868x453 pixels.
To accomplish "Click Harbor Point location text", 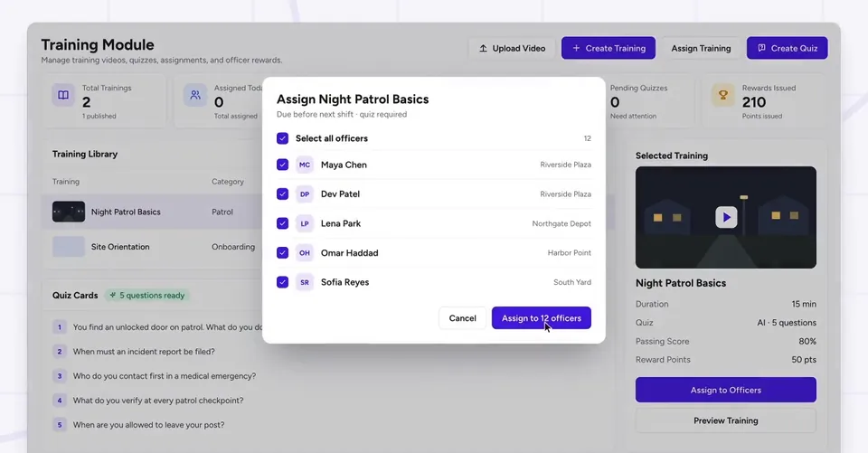I will pos(569,252).
